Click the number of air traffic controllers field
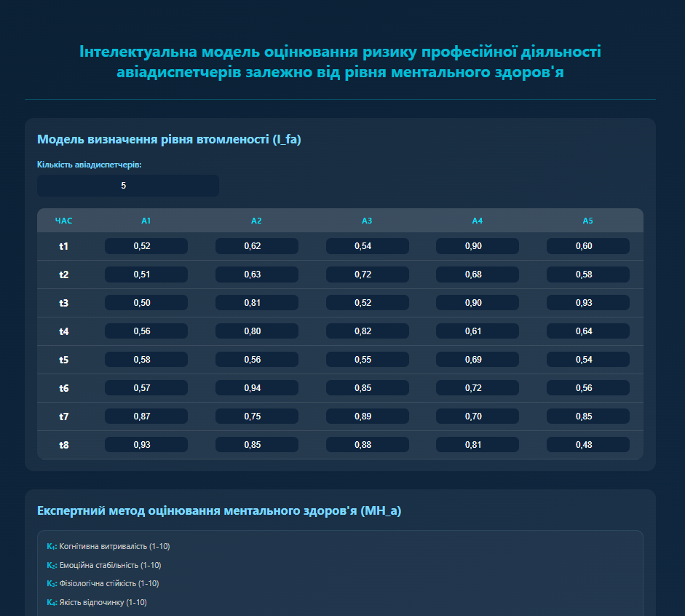Image resolution: width=685 pixels, height=616 pixels. [x=128, y=186]
